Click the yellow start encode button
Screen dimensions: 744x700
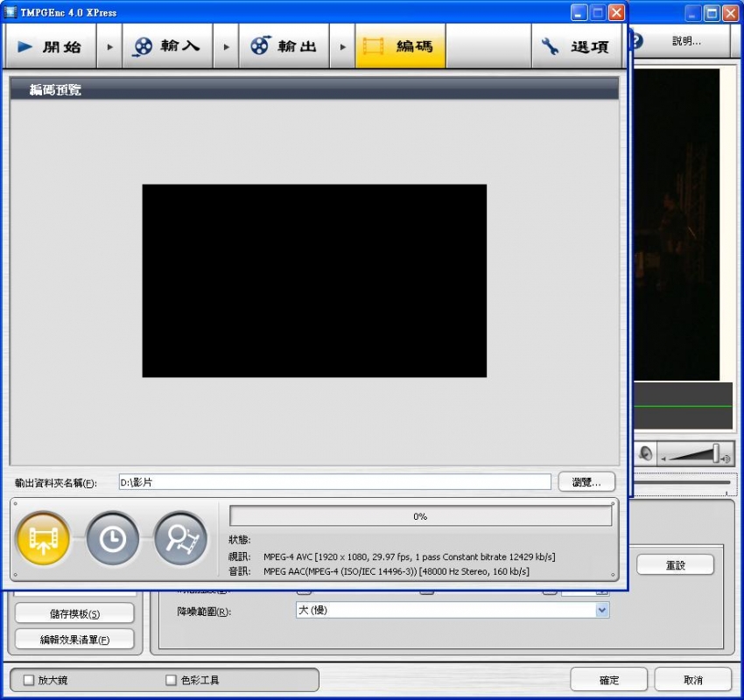coord(44,539)
